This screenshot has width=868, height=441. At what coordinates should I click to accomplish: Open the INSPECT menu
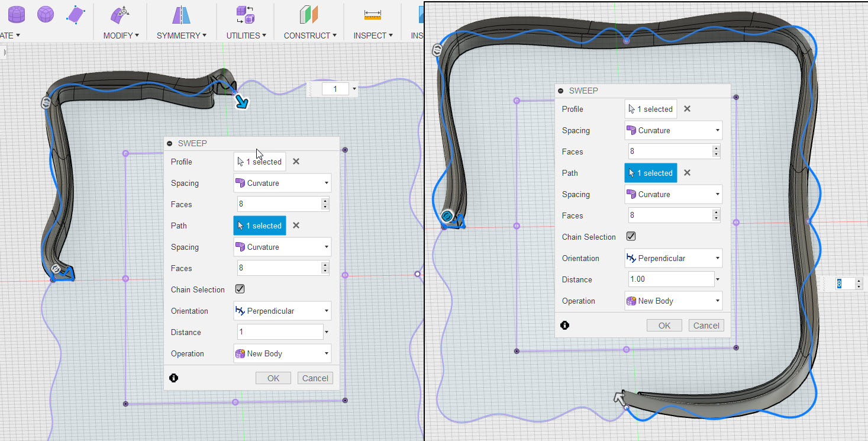click(x=372, y=35)
